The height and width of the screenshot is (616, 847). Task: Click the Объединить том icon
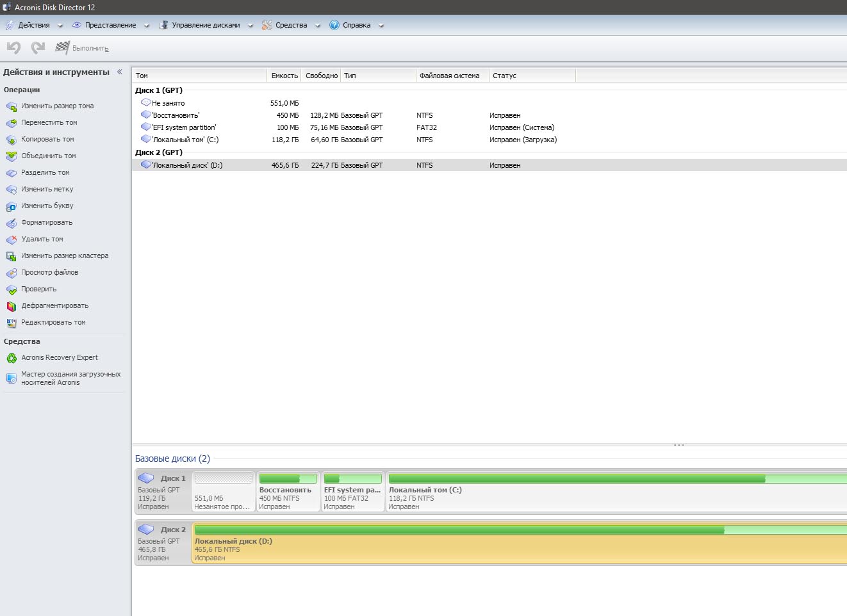point(11,156)
